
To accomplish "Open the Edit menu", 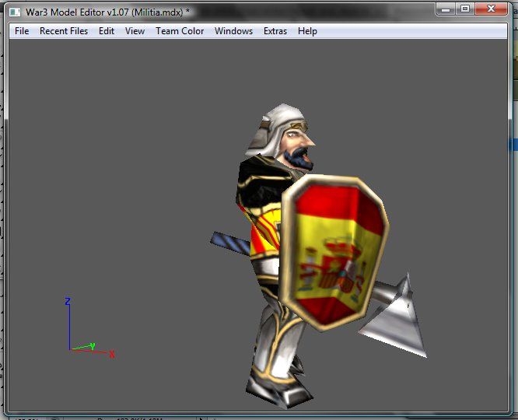I will [107, 31].
